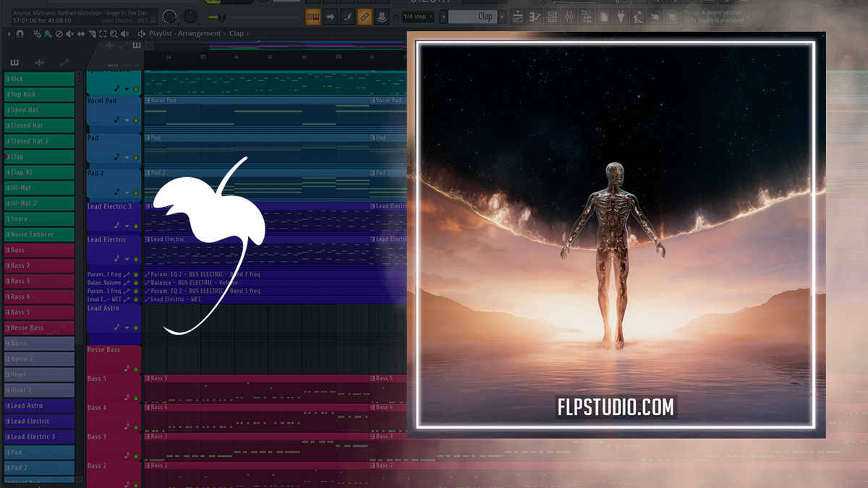Select the Paint tool in the Playlist toolbar

point(48,34)
